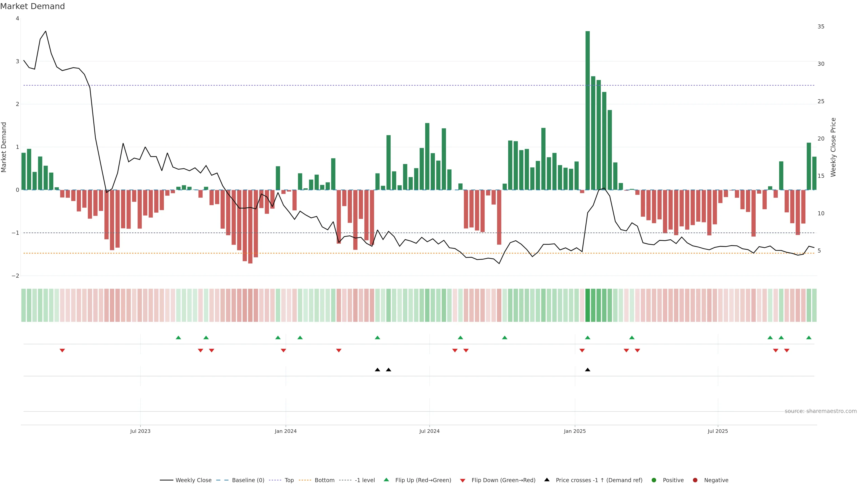This screenshot has height=488, width=868.
Task: Click the Negative red circle legend icon
Action: (x=695, y=480)
